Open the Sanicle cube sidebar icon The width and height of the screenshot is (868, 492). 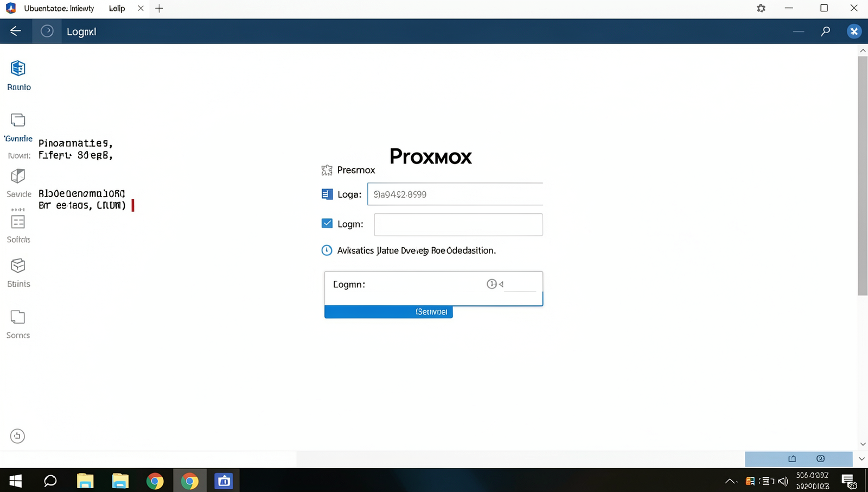[x=18, y=176]
